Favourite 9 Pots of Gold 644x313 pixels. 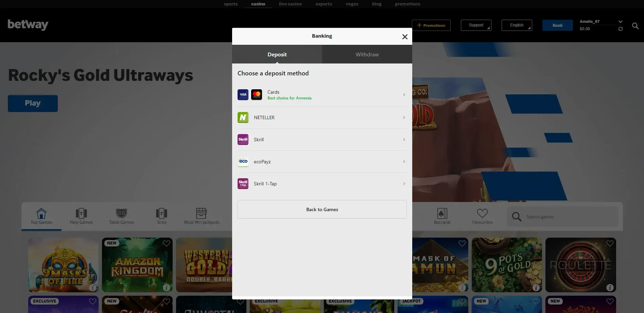coord(536,243)
